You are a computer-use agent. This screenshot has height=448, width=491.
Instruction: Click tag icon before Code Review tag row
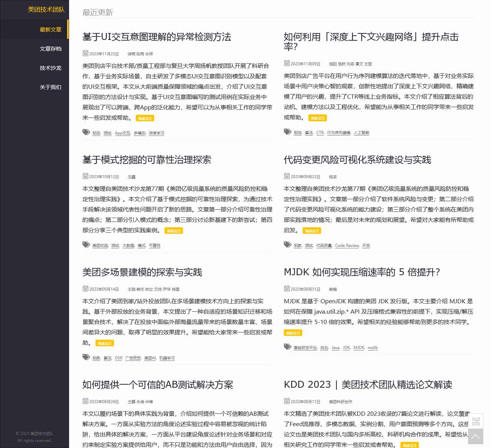[288, 245]
